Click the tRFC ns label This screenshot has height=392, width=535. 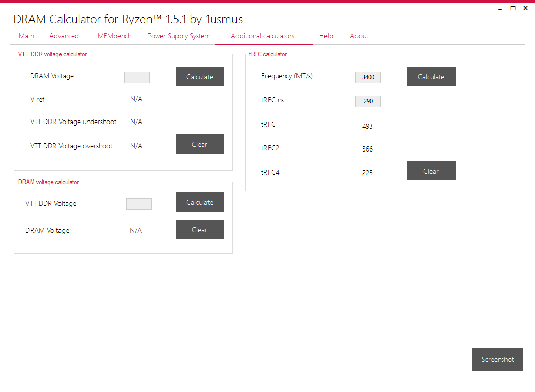point(272,100)
